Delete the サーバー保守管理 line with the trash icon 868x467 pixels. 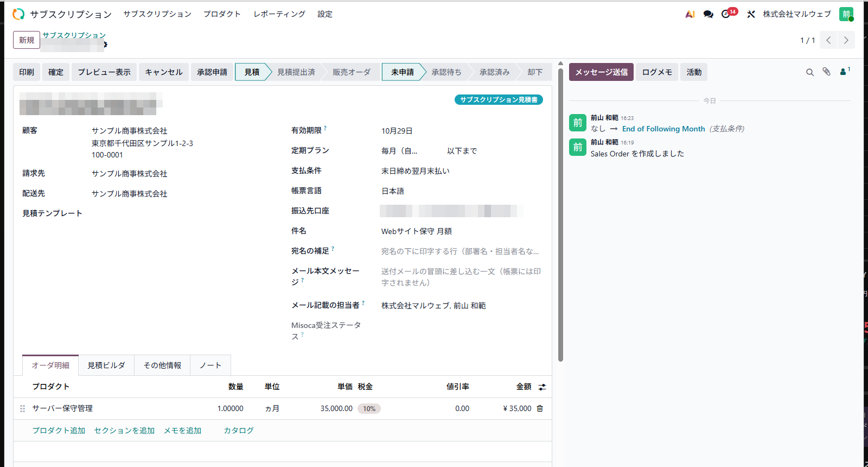click(540, 408)
